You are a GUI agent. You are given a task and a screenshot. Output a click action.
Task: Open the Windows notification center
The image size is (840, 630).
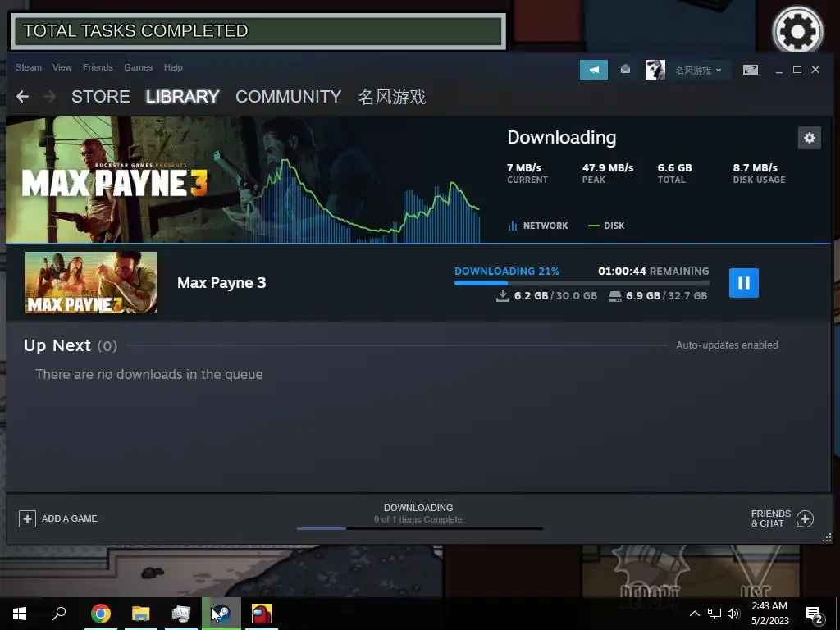coord(814,614)
